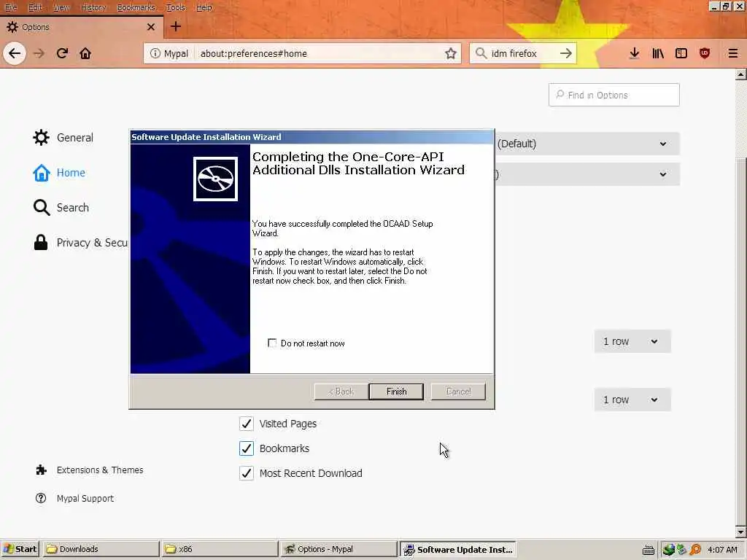747x560 pixels.
Task: Open the browser home page icon
Action: pos(85,53)
